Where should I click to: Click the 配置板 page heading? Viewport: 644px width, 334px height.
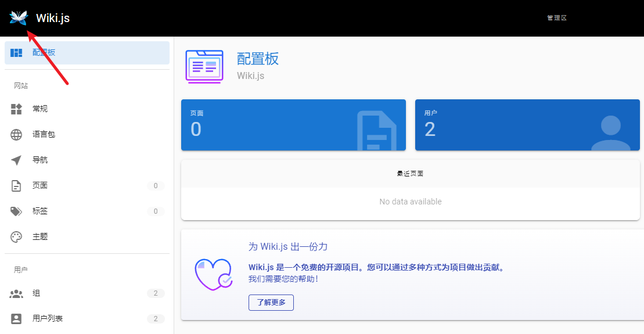(257, 59)
